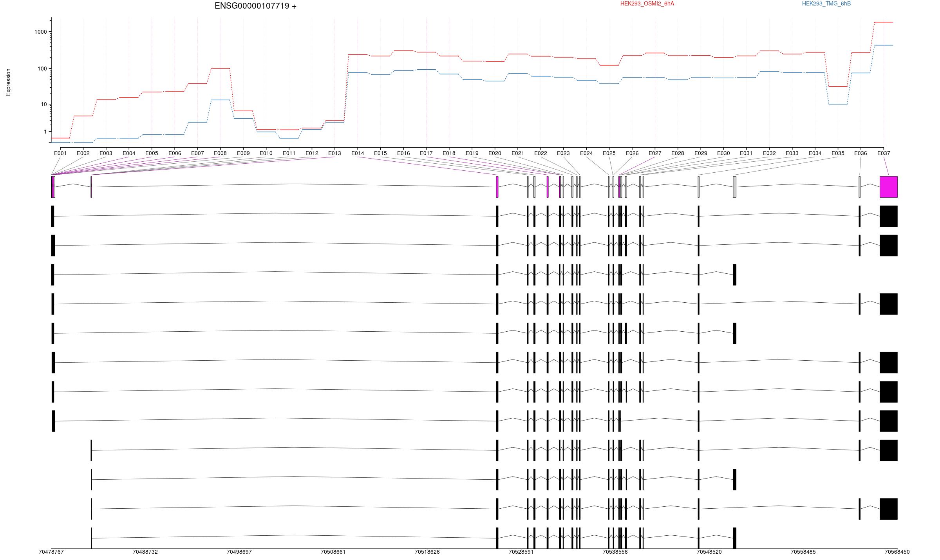Click exon bin label E007
This screenshot has height=560, width=940.
[197, 153]
